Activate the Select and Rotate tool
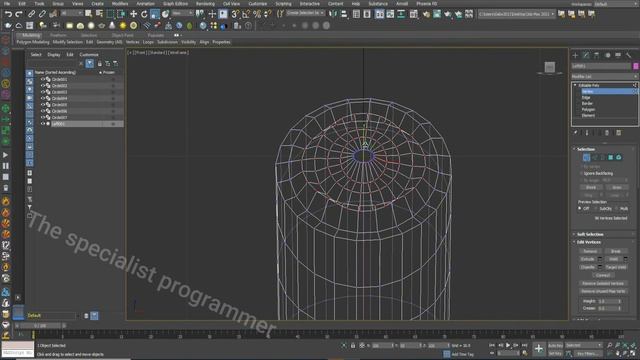The width and height of the screenshot is (640, 360). point(144,14)
